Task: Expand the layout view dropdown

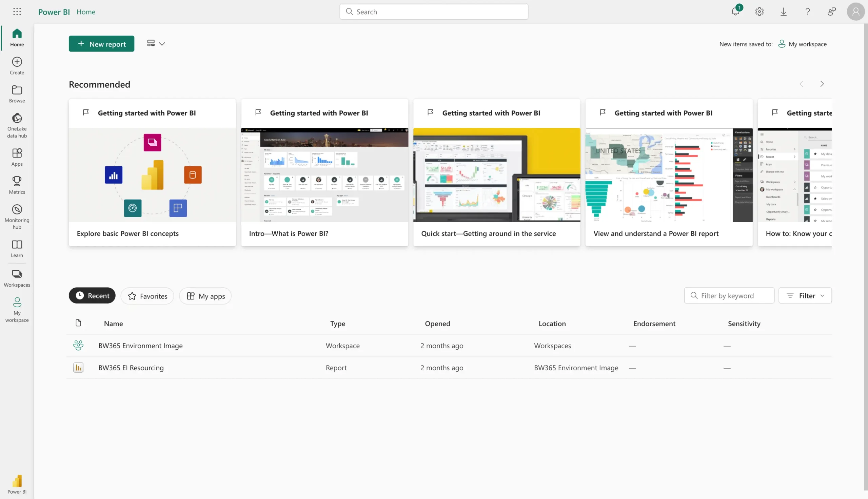Action: coord(156,43)
